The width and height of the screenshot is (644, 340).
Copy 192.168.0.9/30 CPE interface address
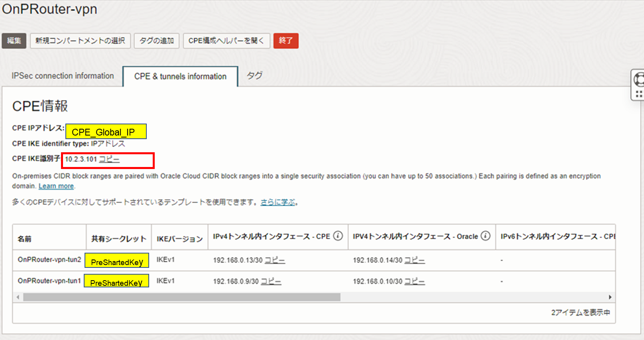point(271,281)
